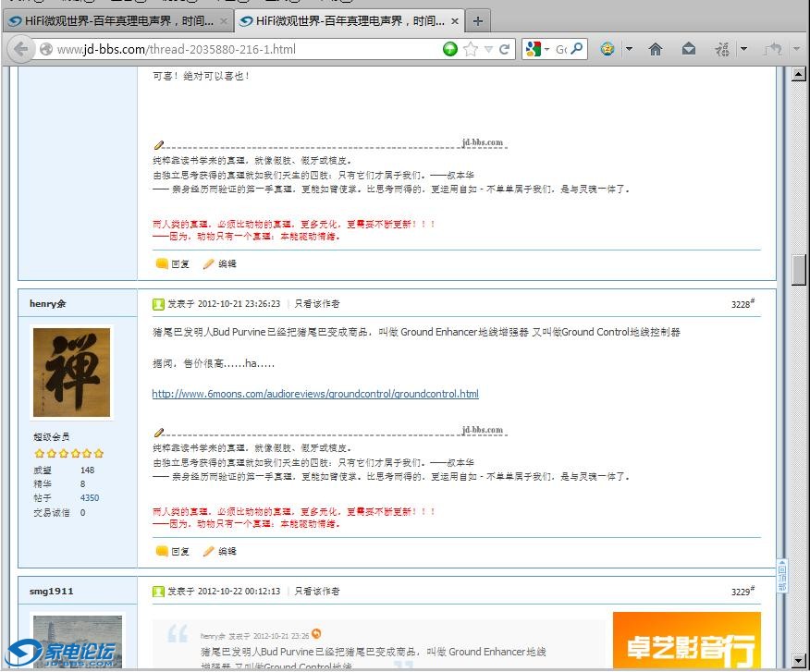
Task: Click the magnifier icon in search box
Action: (x=577, y=49)
